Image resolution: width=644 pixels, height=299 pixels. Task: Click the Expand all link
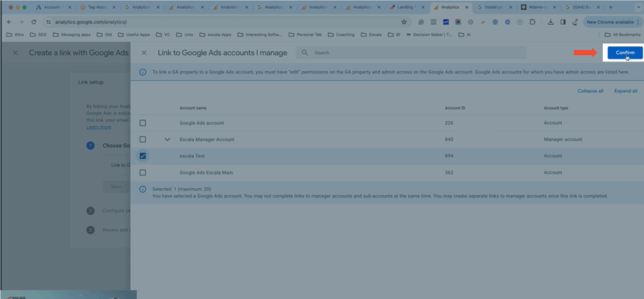(626, 91)
